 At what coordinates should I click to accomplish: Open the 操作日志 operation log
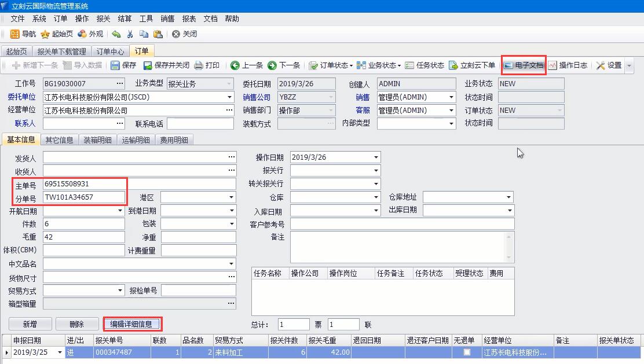coord(568,65)
